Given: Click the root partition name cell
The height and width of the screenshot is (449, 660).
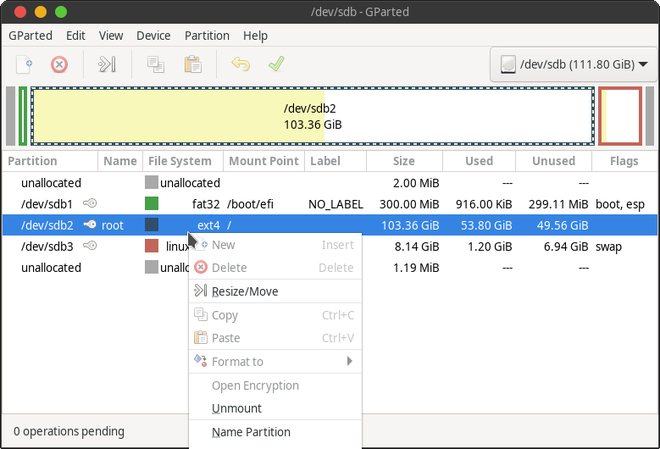Looking at the screenshot, I should click(112, 226).
